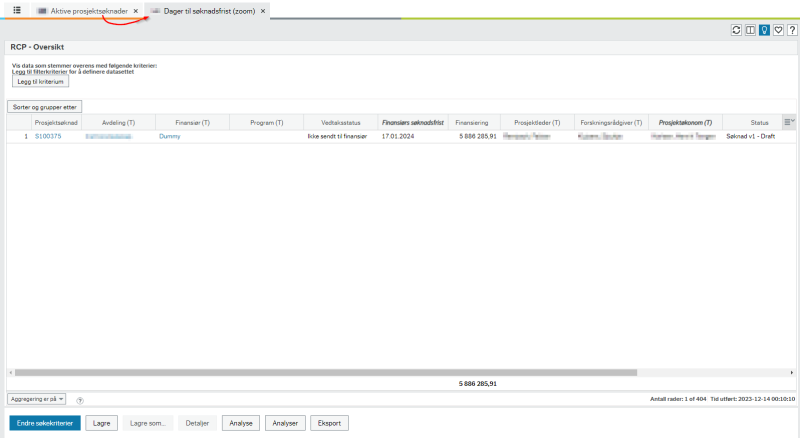
Task: Click the summed total 5 886 285,91 in the footer row
Action: coord(478,383)
